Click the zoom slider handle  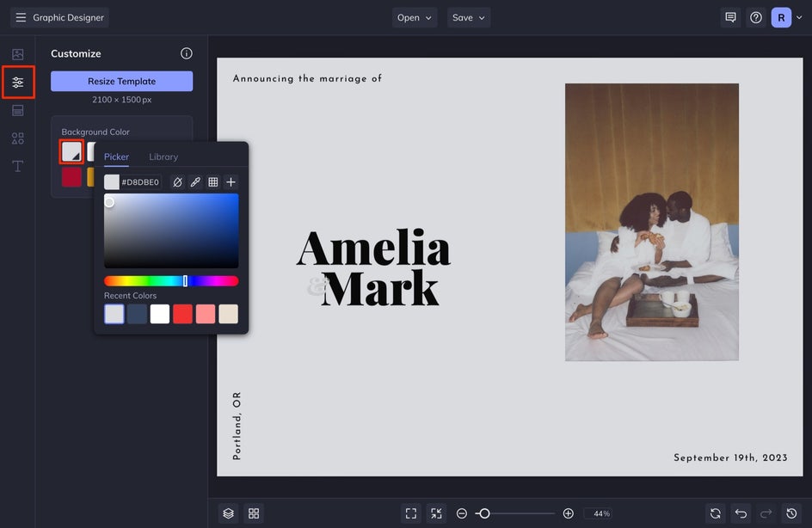(484, 513)
